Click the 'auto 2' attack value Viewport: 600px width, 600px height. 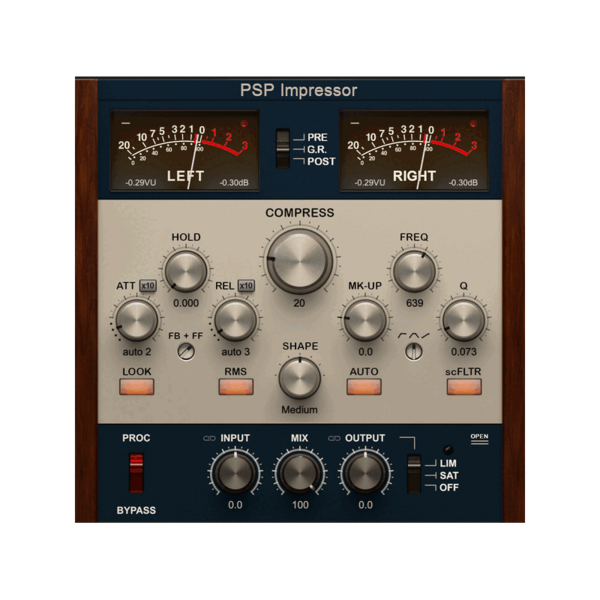[137, 352]
